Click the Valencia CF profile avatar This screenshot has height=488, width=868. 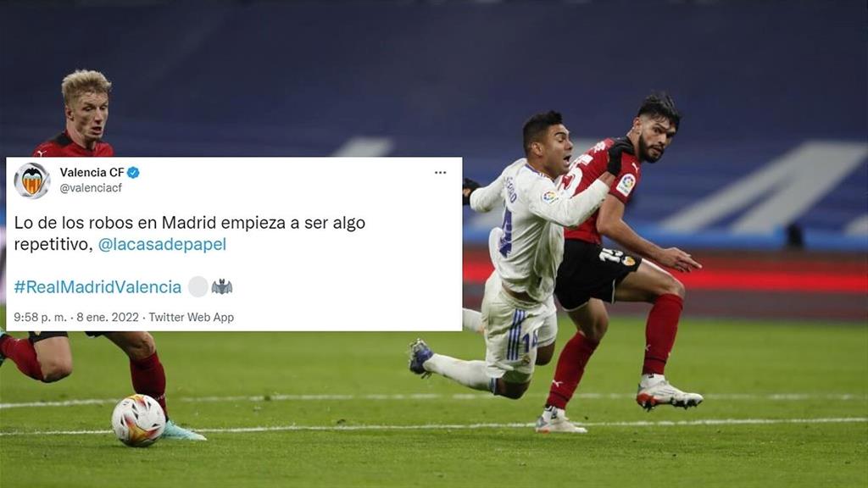point(32,180)
